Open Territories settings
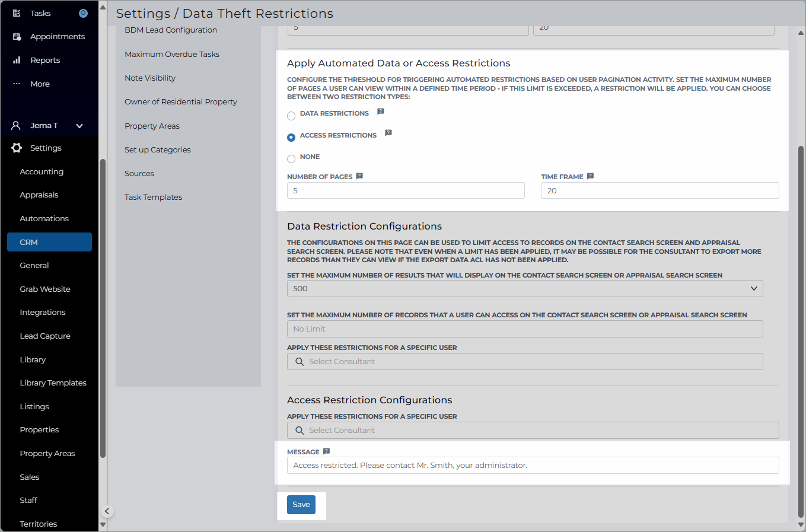Screen dimensions: 806x532 [x=39, y=524]
